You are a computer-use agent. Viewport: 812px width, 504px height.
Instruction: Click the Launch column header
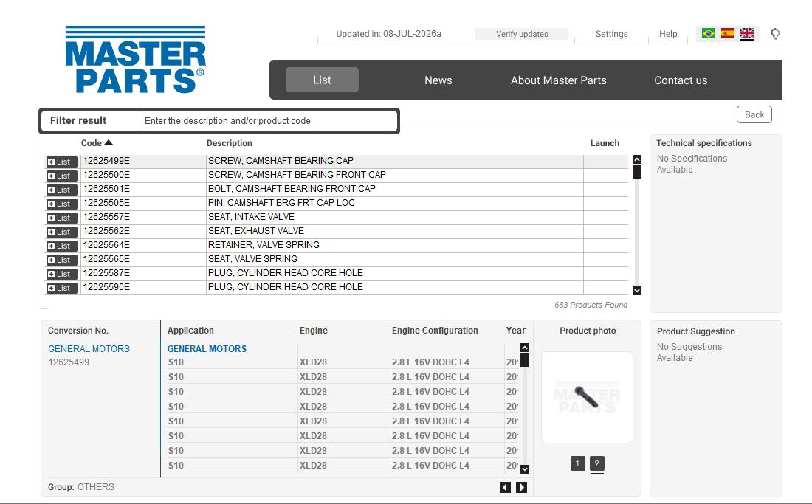tap(605, 143)
